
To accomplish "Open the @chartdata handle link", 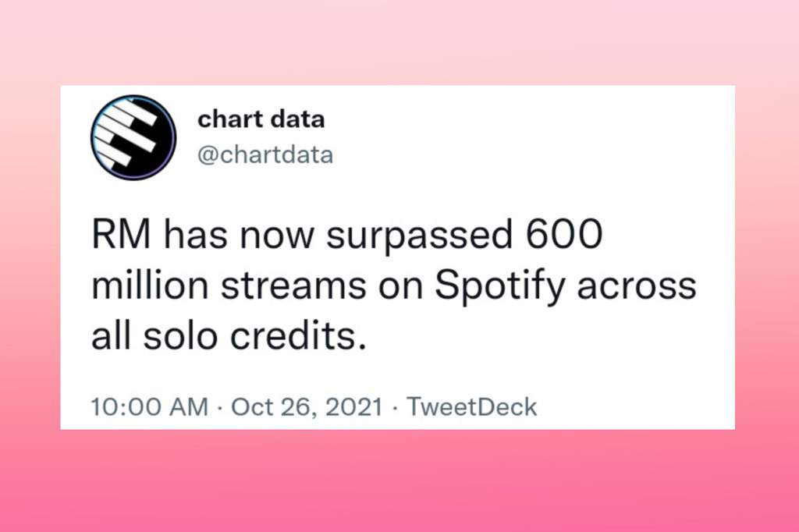I will pyautogui.click(x=265, y=155).
